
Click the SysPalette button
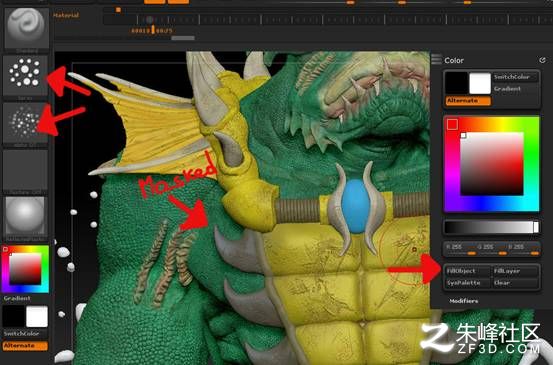[467, 283]
